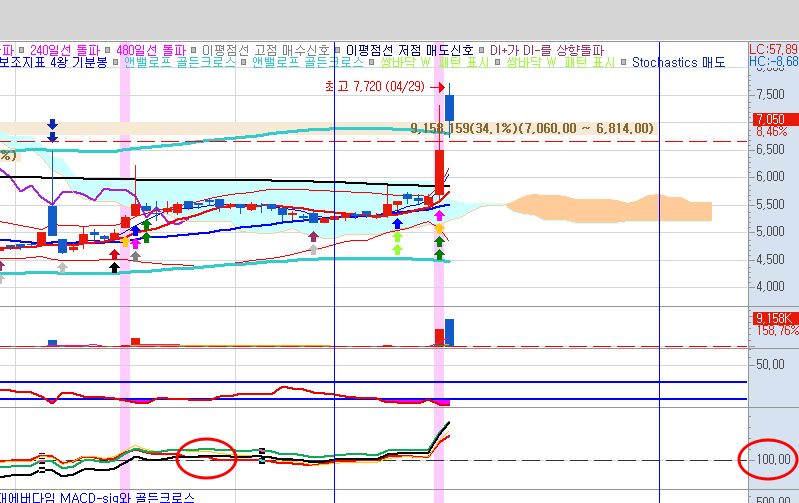Click the tall blue candle at the high
The width and height of the screenshot is (799, 503).
(x=450, y=107)
